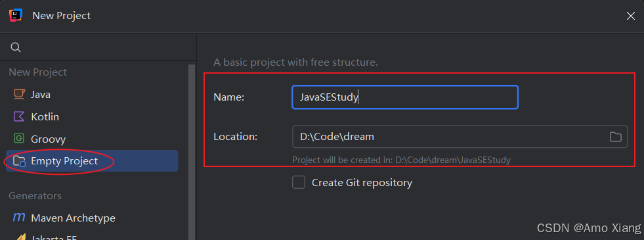Viewport: 644px width, 240px height.
Task: Click the green Groovy G icon
Action: pos(19,139)
